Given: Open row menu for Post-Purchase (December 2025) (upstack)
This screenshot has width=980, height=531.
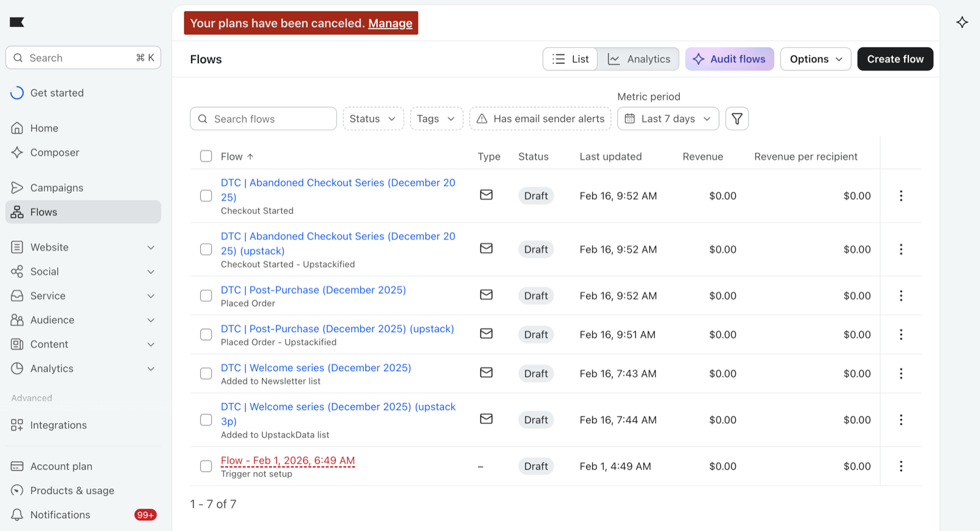Looking at the screenshot, I should [x=901, y=334].
